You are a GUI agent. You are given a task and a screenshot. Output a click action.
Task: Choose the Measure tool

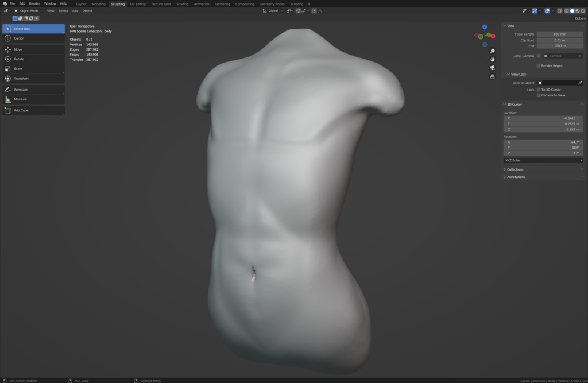(33, 99)
